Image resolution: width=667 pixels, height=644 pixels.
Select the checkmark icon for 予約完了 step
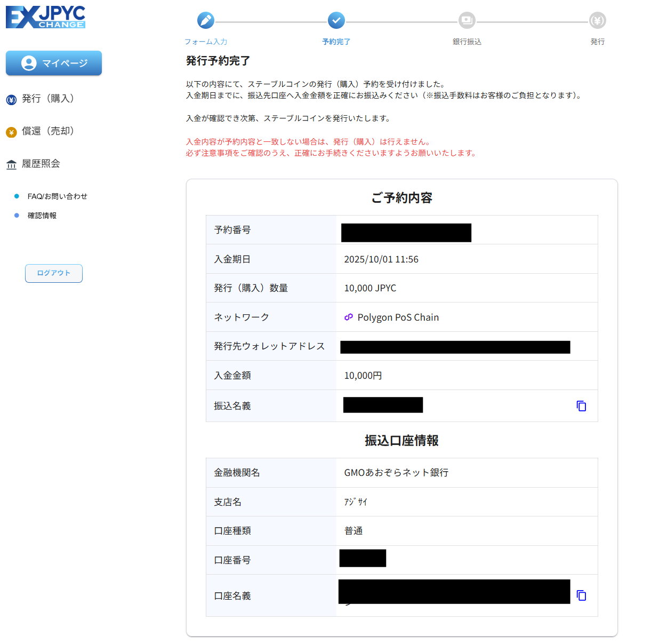pyautogui.click(x=336, y=20)
